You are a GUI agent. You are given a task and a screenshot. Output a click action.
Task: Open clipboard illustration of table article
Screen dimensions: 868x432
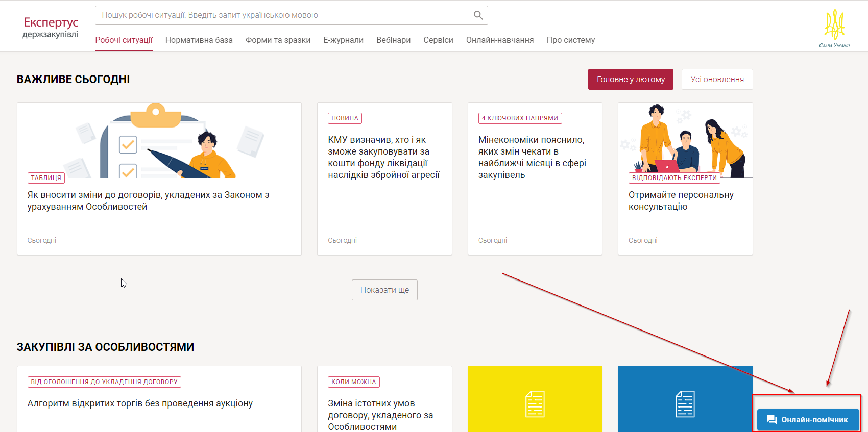tap(159, 140)
